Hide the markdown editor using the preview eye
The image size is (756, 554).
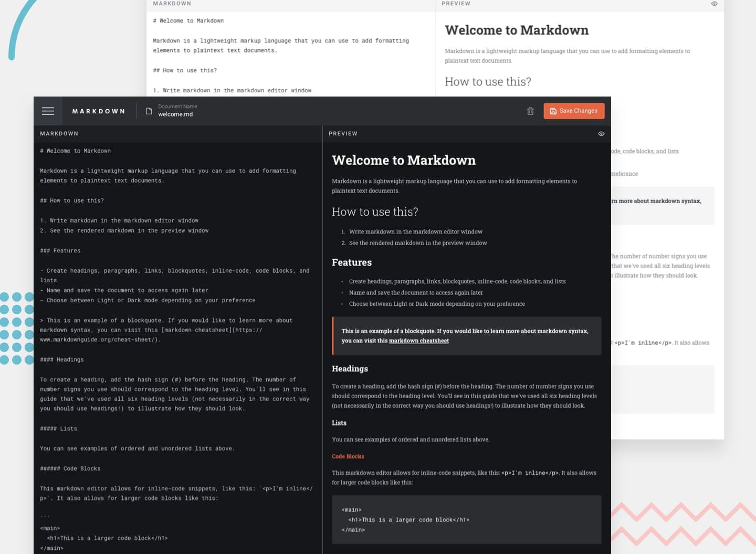coord(601,134)
